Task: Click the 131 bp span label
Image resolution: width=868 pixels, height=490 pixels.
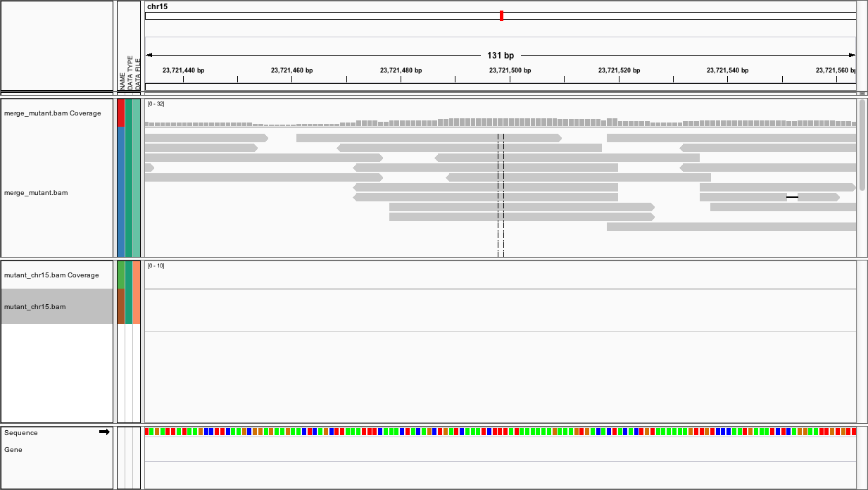Action: point(501,55)
